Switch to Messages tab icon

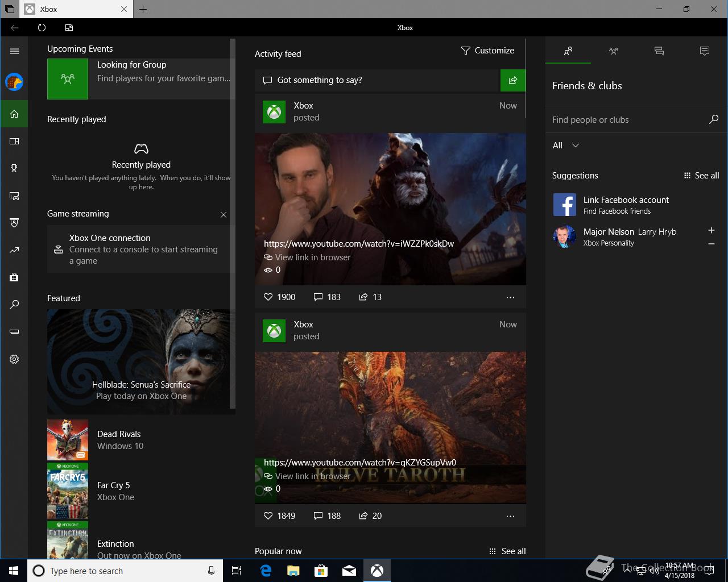659,51
